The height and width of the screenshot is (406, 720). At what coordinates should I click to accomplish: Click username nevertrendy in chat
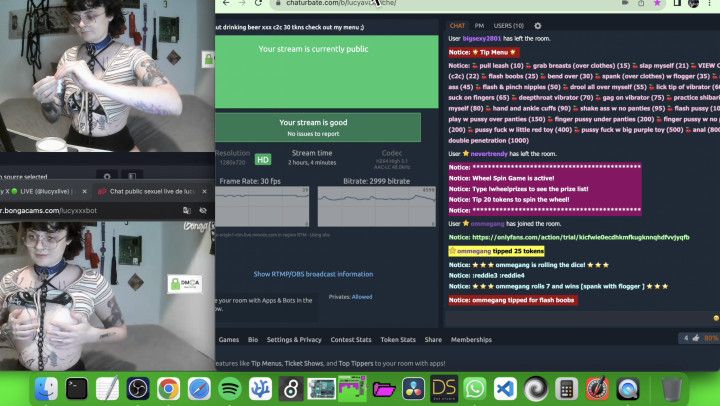[x=489, y=153]
